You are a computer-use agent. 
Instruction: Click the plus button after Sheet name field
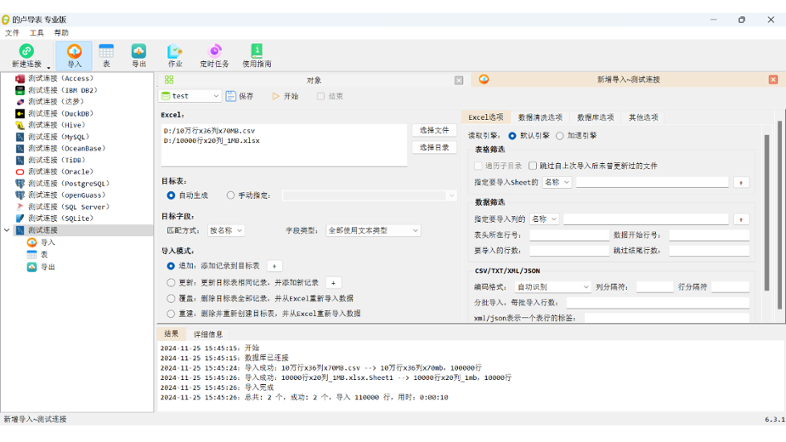tap(741, 182)
